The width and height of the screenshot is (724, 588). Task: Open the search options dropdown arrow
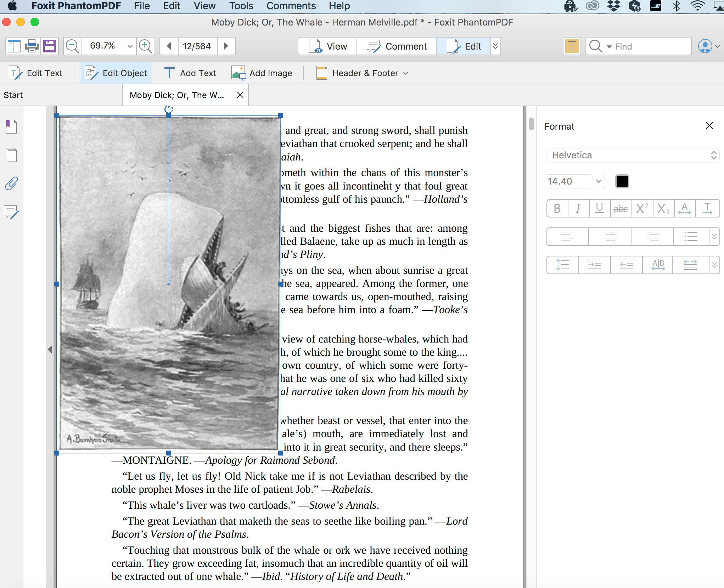click(609, 46)
